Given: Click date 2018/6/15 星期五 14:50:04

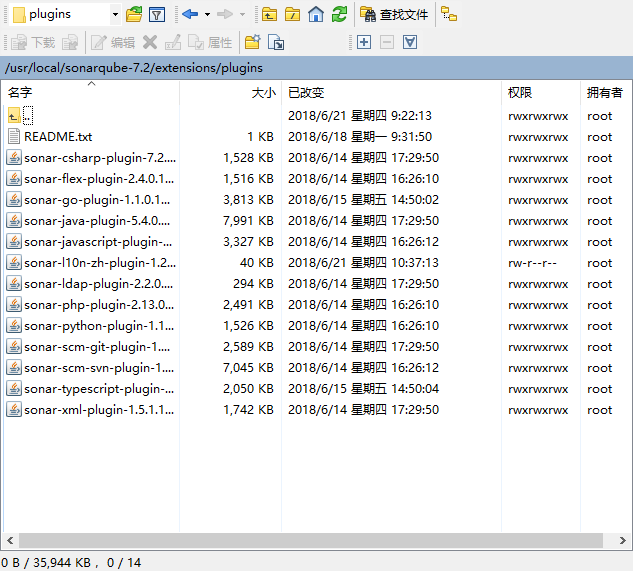Looking at the screenshot, I should pyautogui.click(x=363, y=389).
